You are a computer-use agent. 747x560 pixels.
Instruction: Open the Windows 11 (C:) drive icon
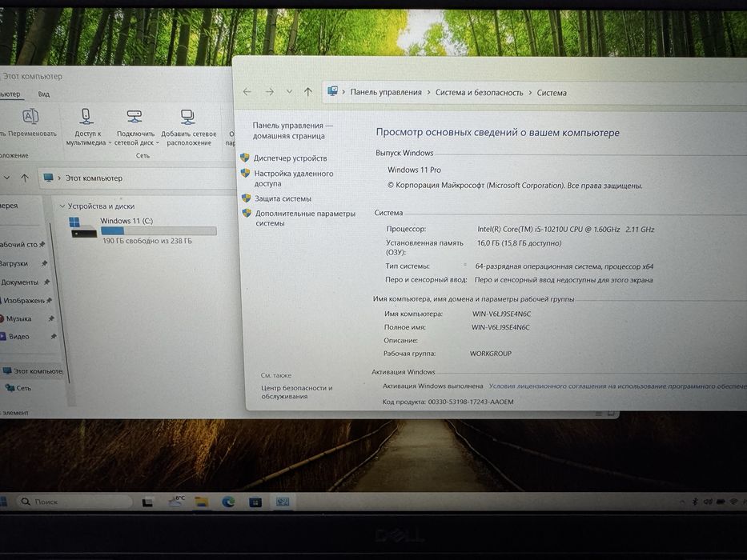83,227
